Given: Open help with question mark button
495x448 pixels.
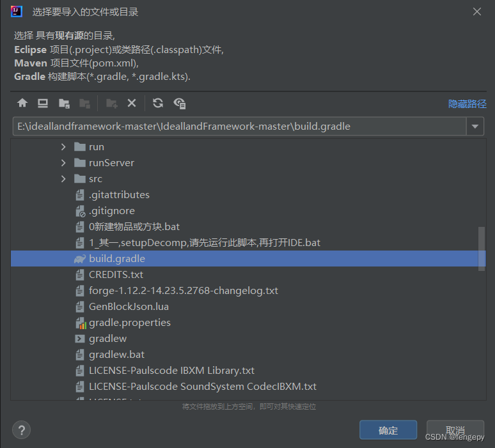Looking at the screenshot, I should pos(22,430).
